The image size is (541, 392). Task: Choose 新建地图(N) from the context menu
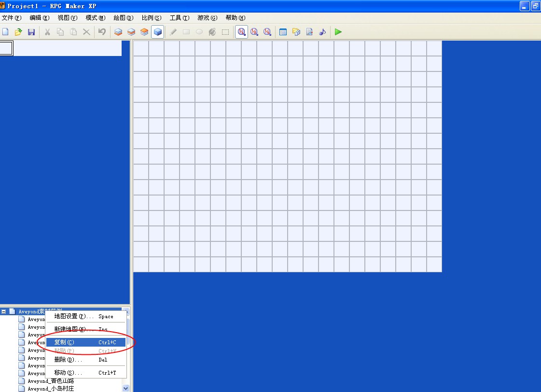(x=85, y=329)
